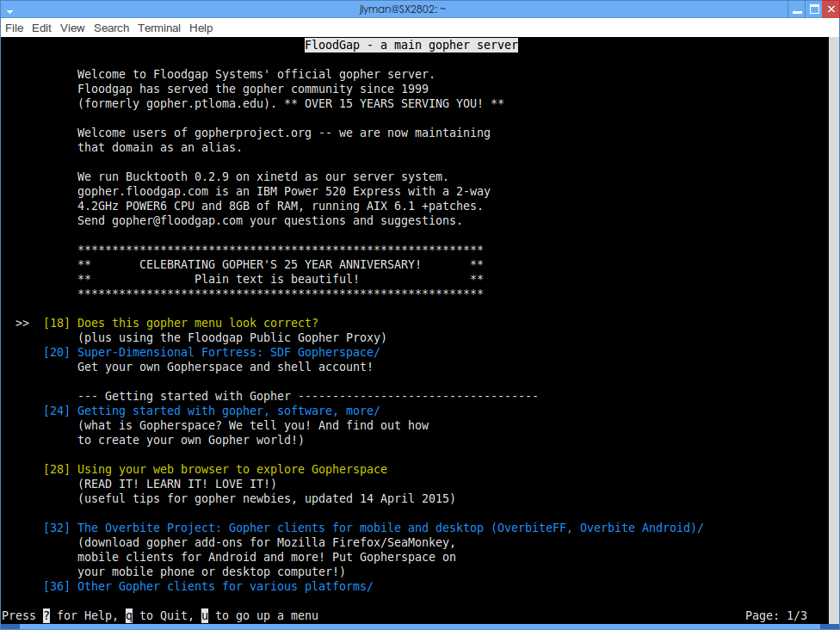Maximize the terminal window

tap(812, 9)
